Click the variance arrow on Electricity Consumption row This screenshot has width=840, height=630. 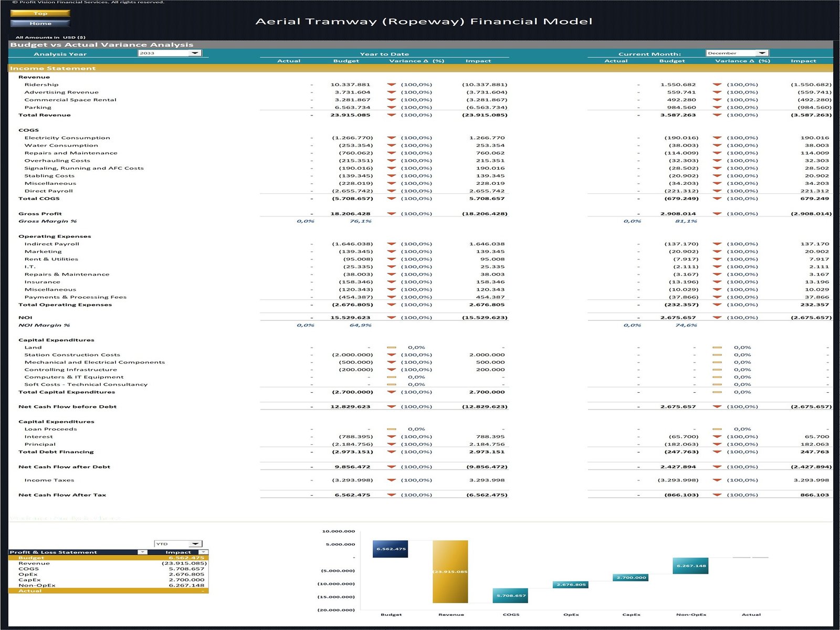(391, 138)
